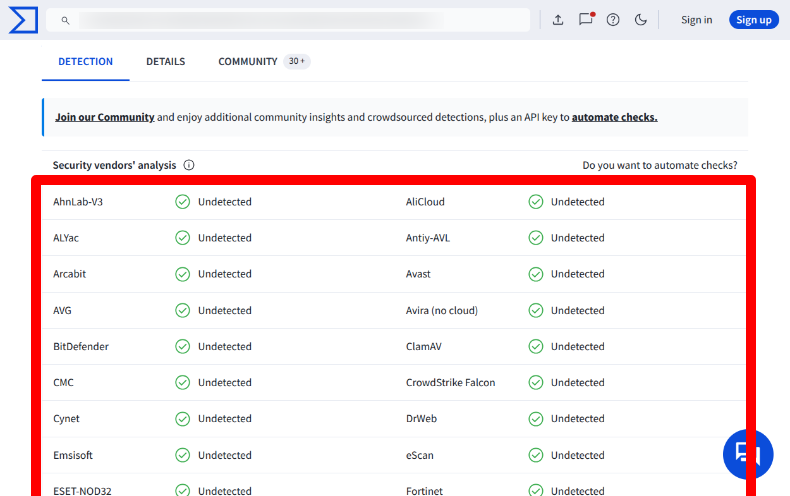The height and width of the screenshot is (496, 790).
Task: Open the VirusTotal logo home link
Action: (23, 20)
